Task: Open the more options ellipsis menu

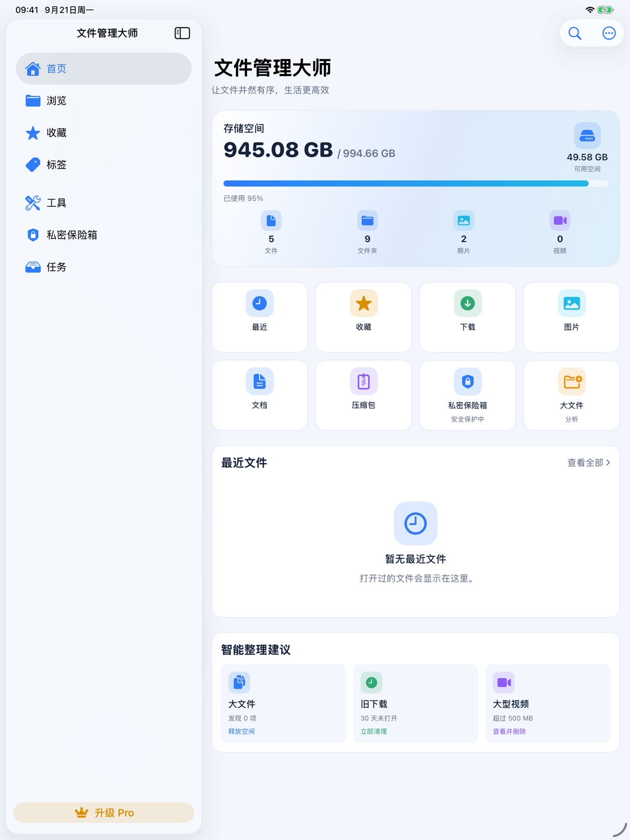Action: point(609,33)
